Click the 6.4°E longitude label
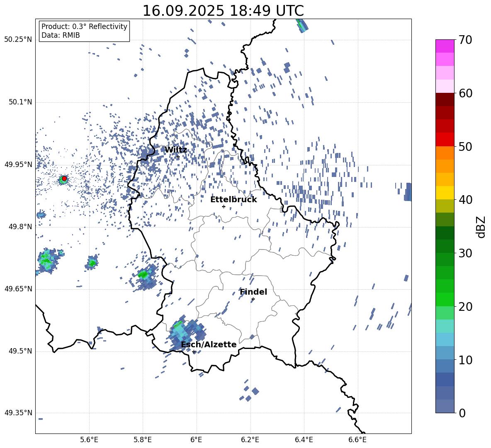 [304, 440]
